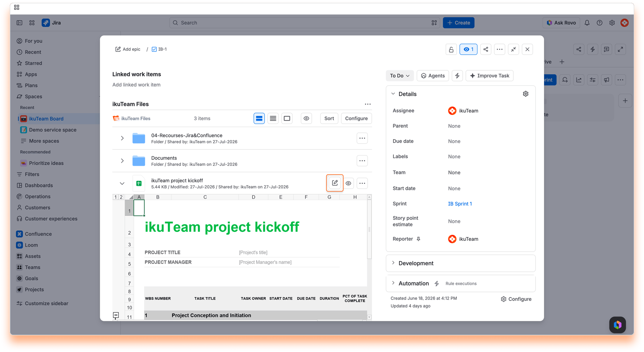The width and height of the screenshot is (644, 352).
Task: Preview ikuTeam project kickoff with eye icon
Action: (x=348, y=183)
